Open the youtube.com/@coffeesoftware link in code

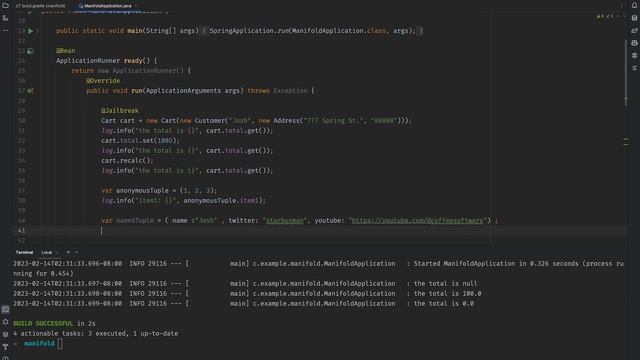(418, 220)
